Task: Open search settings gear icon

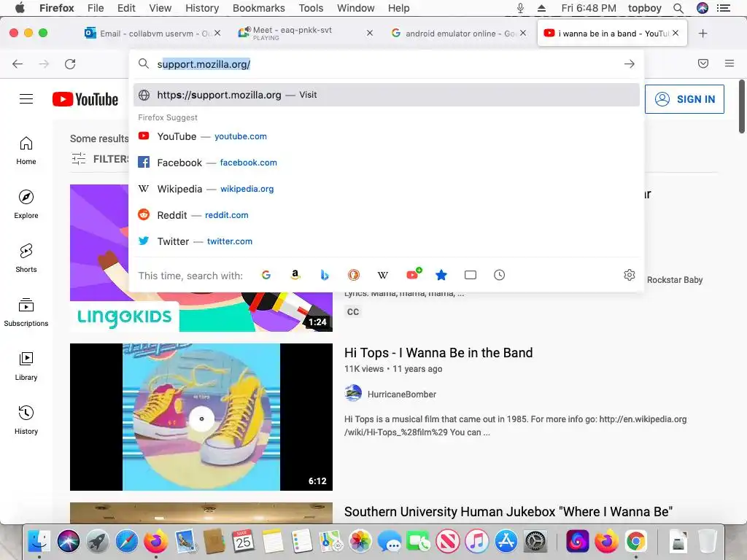Action: pos(630,275)
